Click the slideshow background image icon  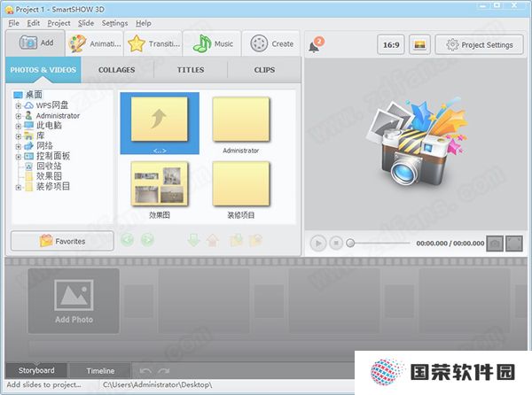point(419,44)
